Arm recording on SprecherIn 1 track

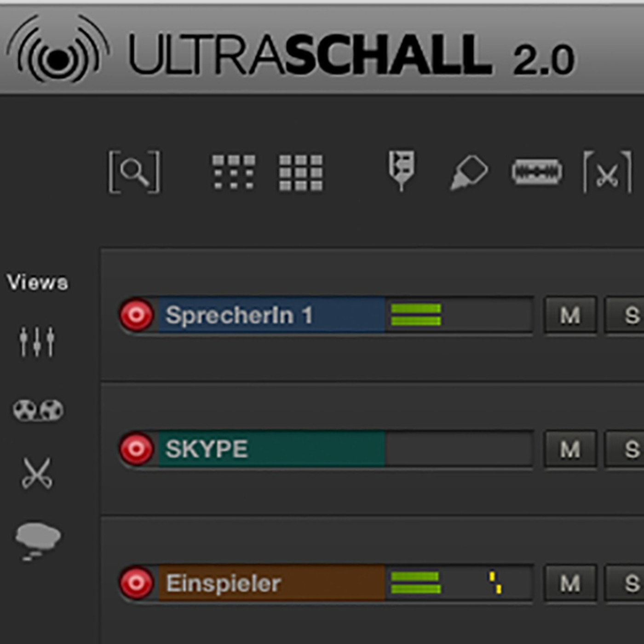(x=136, y=315)
